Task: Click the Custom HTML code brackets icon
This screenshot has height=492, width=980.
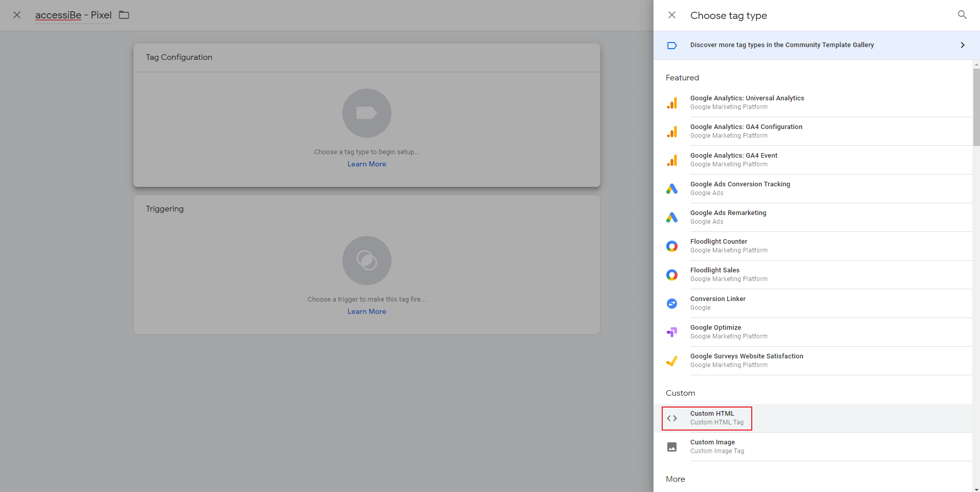Action: tap(672, 418)
